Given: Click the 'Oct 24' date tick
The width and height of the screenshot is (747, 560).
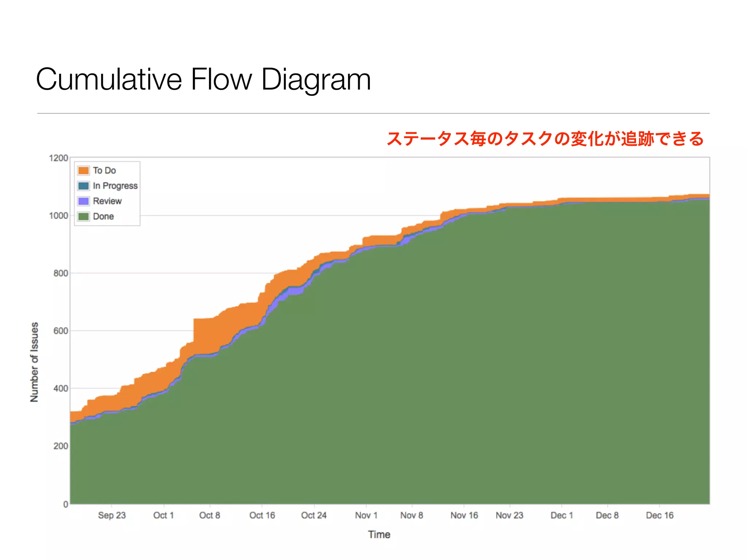Looking at the screenshot, I should pyautogui.click(x=314, y=516).
